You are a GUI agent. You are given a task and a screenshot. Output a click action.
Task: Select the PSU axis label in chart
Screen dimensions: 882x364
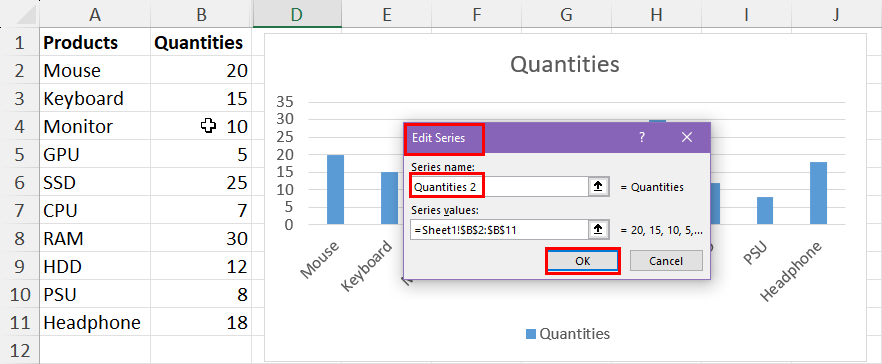(755, 254)
